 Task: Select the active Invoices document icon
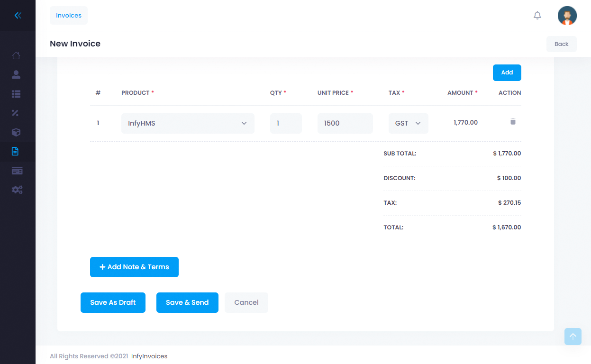click(16, 151)
